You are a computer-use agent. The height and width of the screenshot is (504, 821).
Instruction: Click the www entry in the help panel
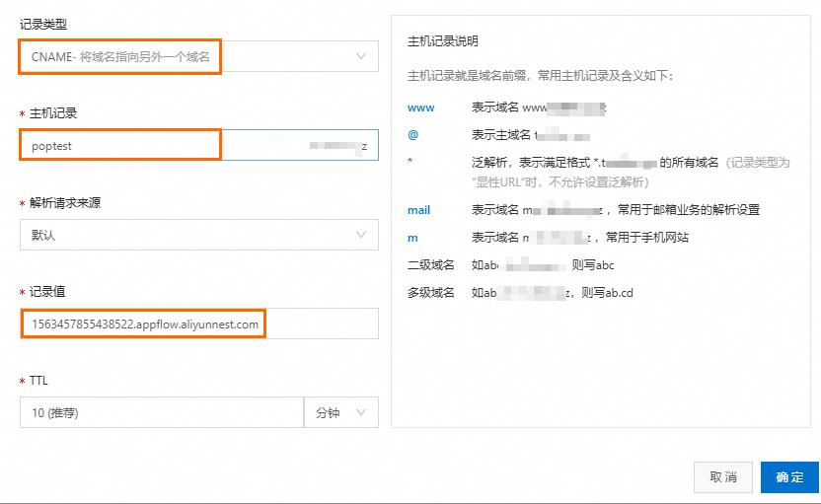(x=420, y=107)
